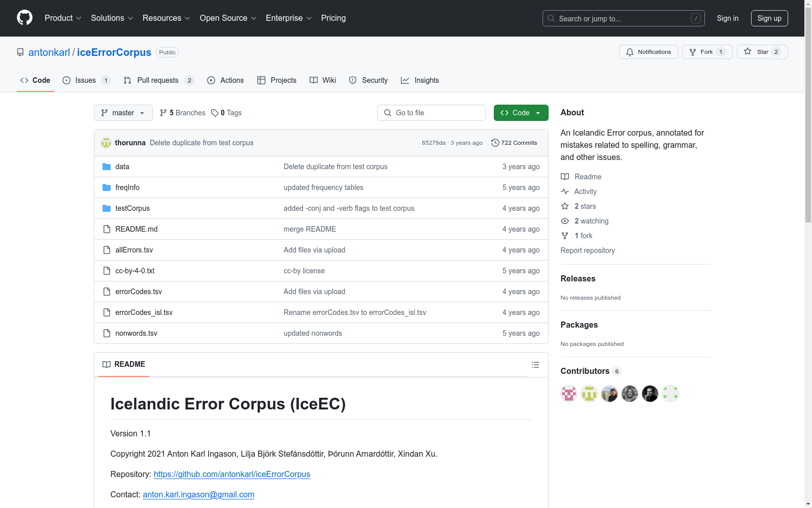Click the stars icon in About section

click(x=565, y=206)
